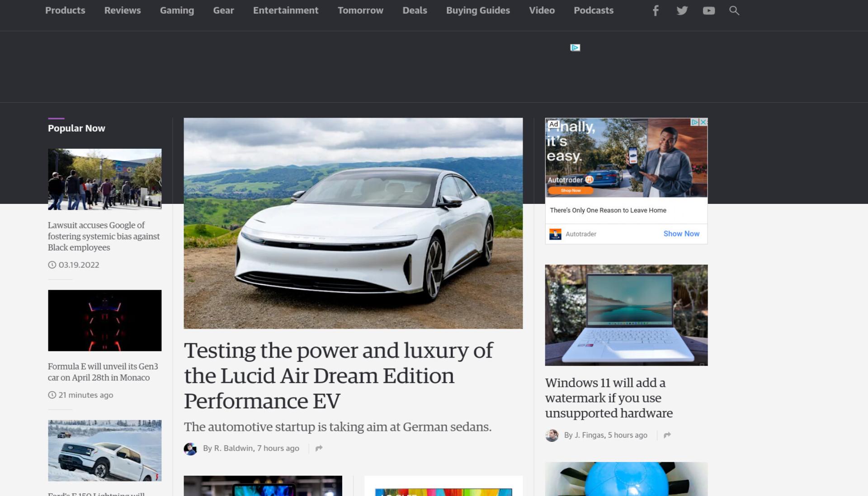
Task: Share the Windows 11 watermark article
Action: [667, 435]
